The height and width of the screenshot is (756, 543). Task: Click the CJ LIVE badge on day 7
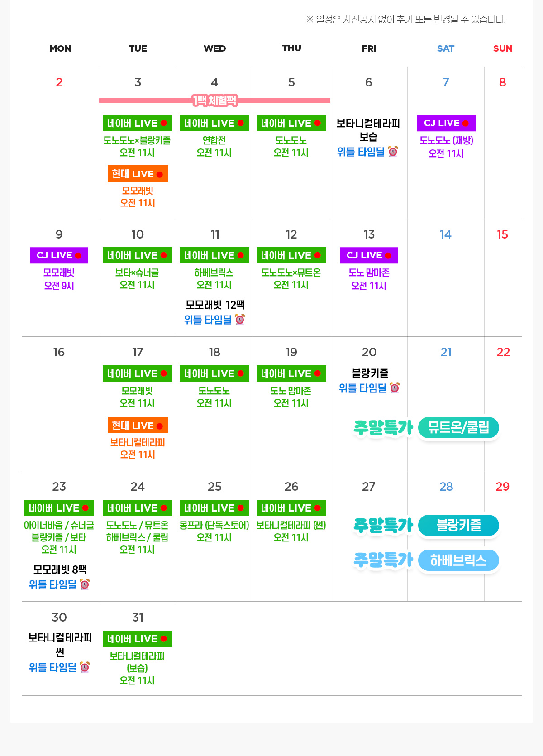446,123
